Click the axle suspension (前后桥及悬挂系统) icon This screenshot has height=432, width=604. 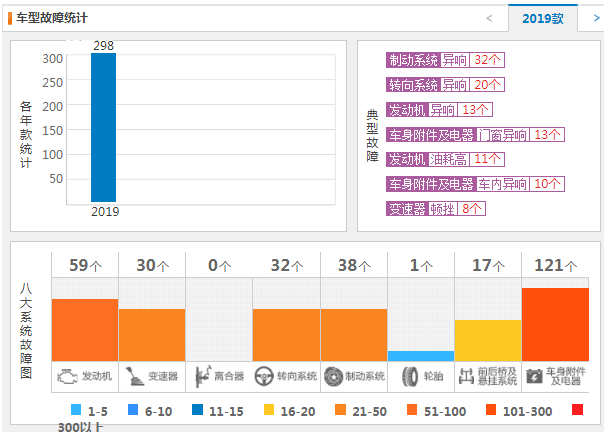pyautogui.click(x=466, y=377)
